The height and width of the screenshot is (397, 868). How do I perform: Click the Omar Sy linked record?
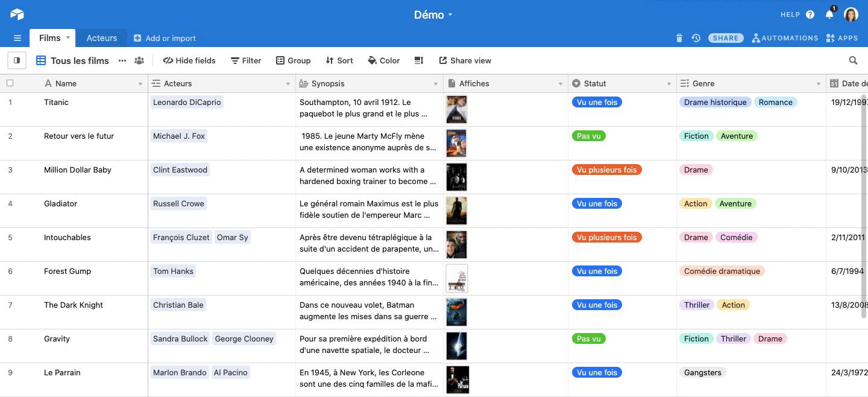[x=233, y=238]
